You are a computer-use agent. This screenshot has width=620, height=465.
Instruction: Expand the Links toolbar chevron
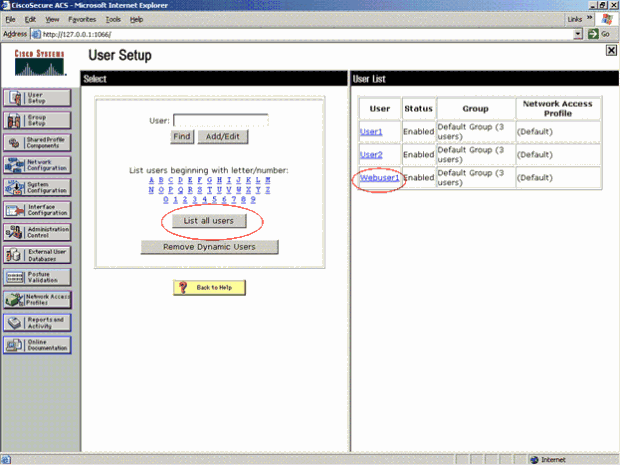tap(589, 18)
